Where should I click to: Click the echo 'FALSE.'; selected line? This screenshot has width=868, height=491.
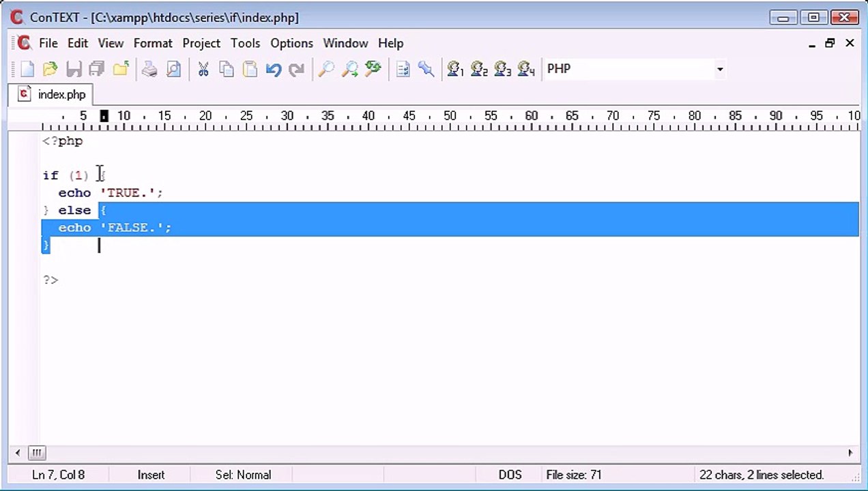click(x=115, y=228)
